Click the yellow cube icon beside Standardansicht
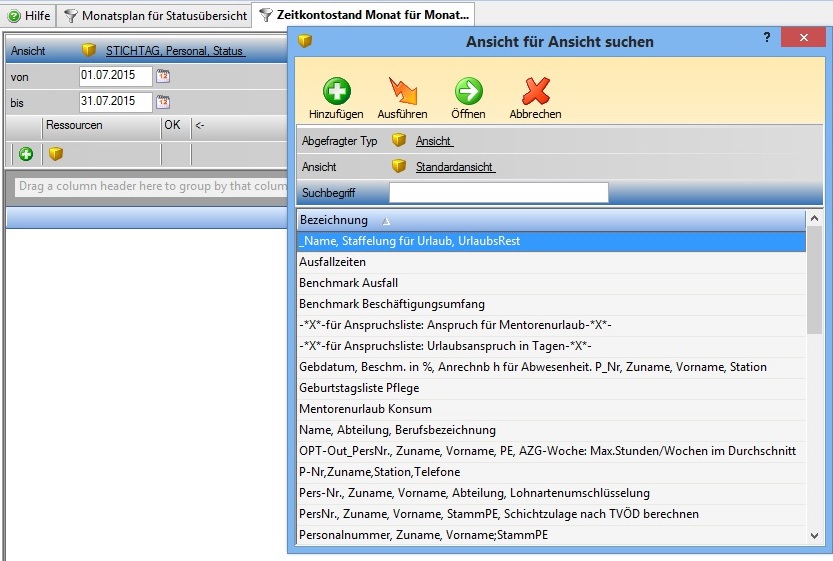Viewport: 833px width, 561px height. coord(399,167)
